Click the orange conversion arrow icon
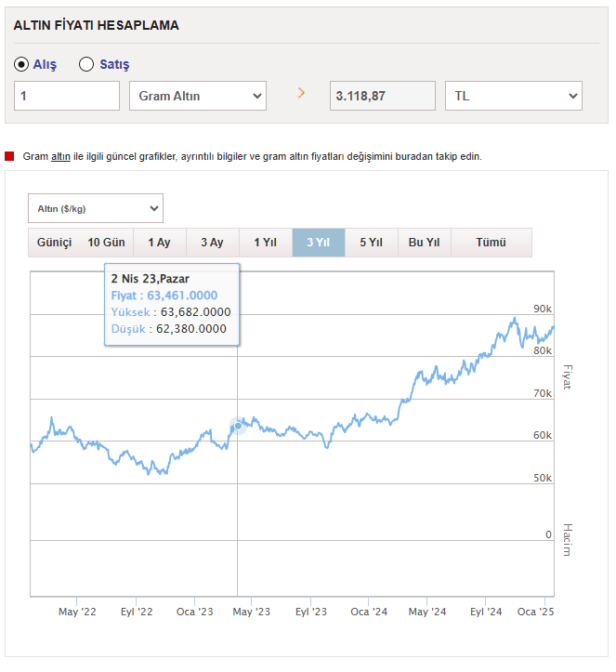Image resolution: width=616 pixels, height=672 pixels. [301, 93]
